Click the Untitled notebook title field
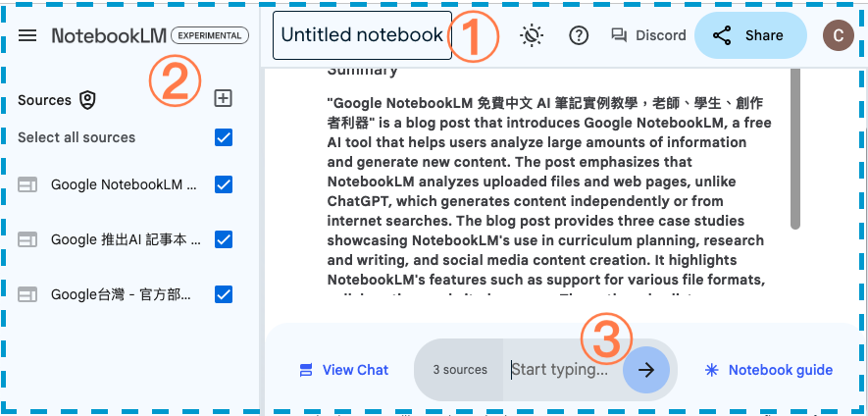This screenshot has width=868, height=416. coord(361,35)
